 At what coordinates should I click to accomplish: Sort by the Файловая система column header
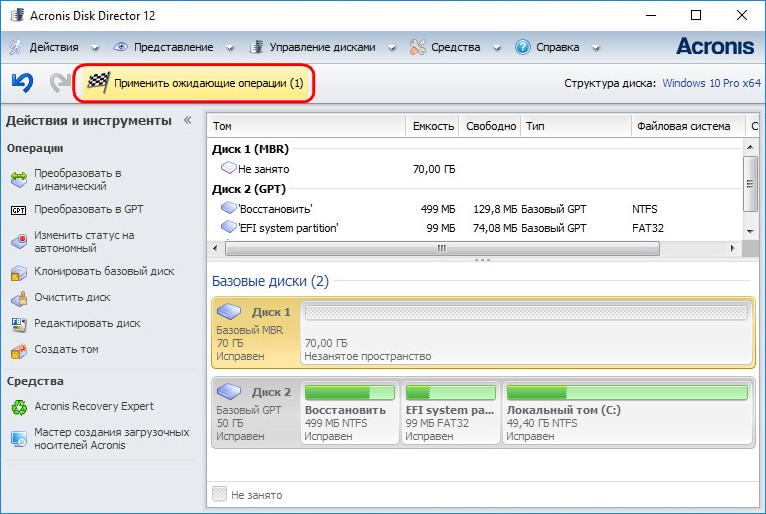[688, 126]
